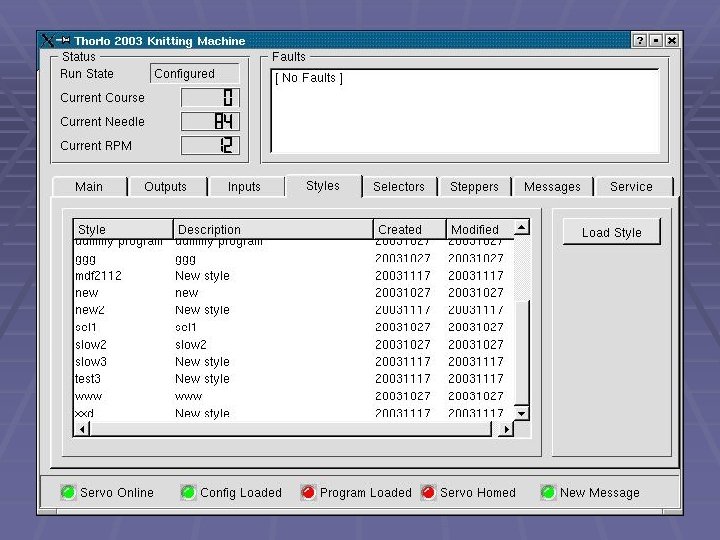Click the New Message green indicator
Viewport: 720px width, 540px height.
point(548,493)
